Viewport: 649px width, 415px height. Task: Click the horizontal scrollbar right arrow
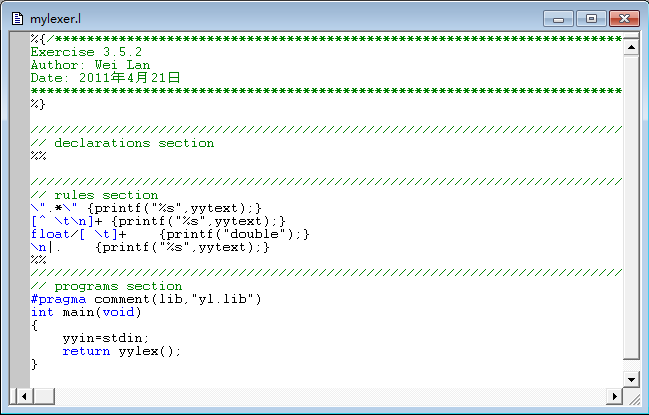pos(615,396)
